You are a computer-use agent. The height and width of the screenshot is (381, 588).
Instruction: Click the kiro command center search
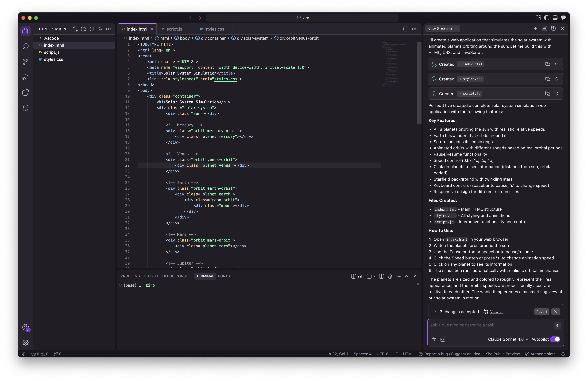[x=302, y=18]
